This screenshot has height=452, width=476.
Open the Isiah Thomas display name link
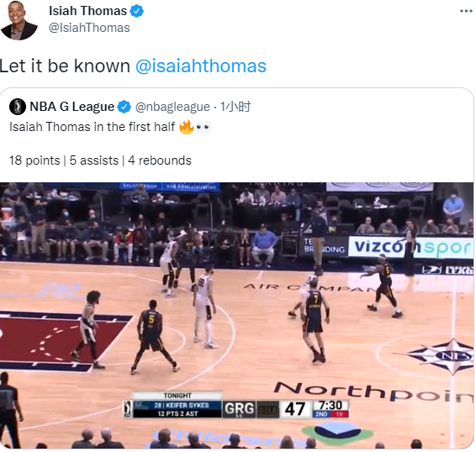click(87, 11)
